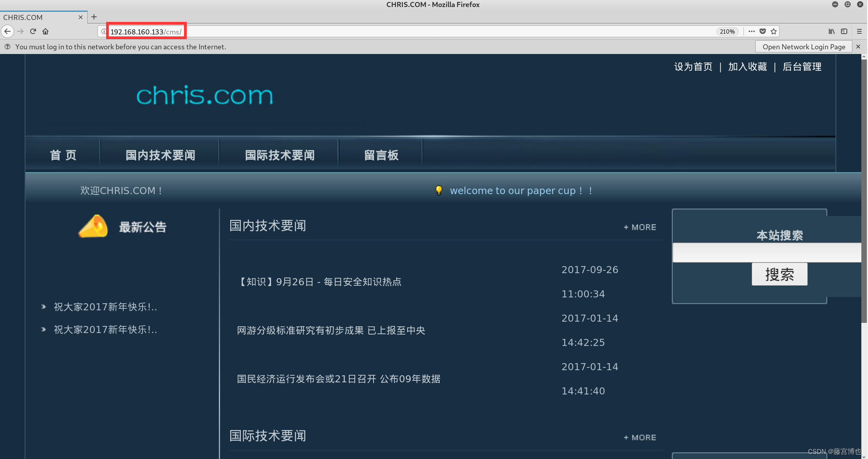The image size is (868, 459).
Task: Dismiss the network login notification bar
Action: (x=858, y=47)
